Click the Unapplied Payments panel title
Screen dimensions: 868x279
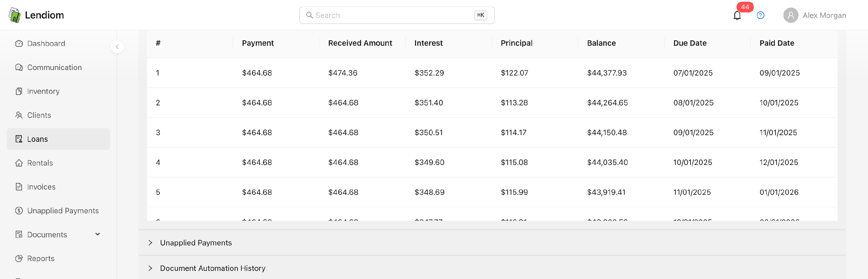tap(196, 243)
